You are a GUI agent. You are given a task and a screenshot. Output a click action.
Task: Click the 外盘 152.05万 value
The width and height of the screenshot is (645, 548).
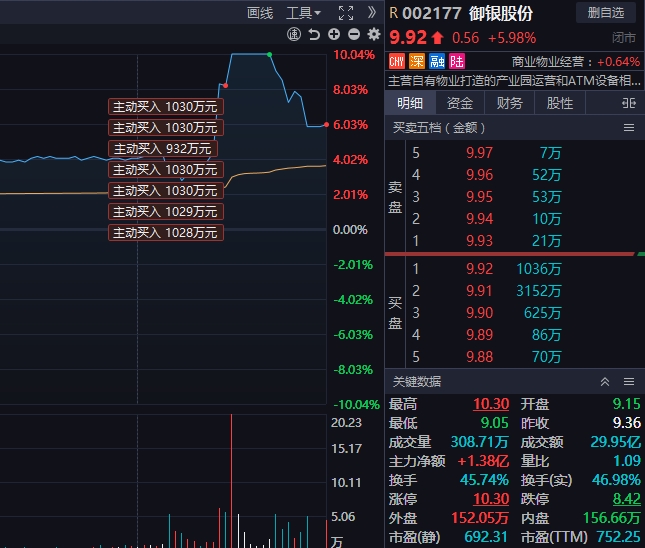480,518
